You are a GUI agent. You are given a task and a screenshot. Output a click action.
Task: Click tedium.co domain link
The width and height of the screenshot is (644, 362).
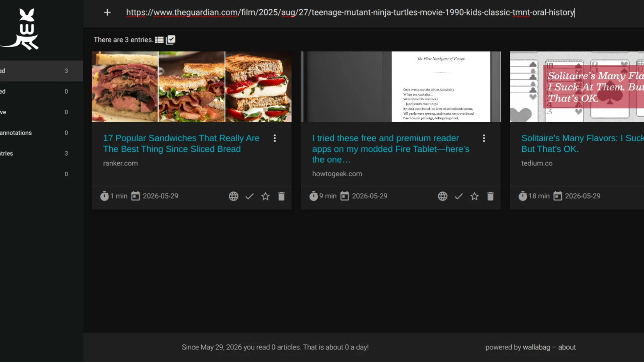click(537, 163)
